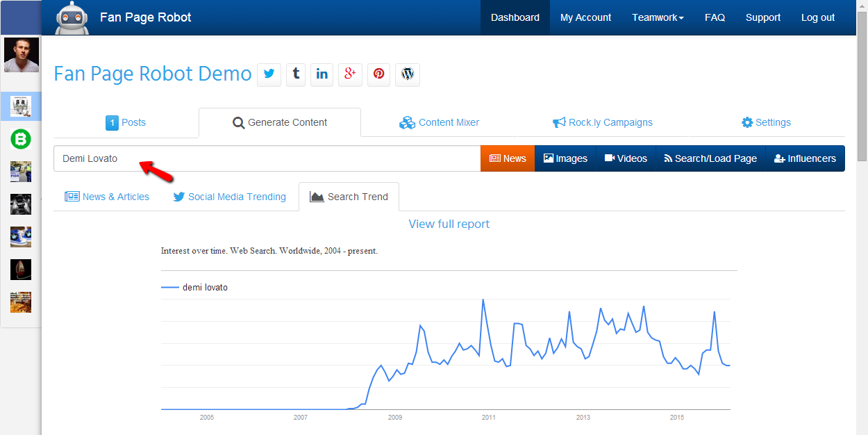Image resolution: width=868 pixels, height=435 pixels.
Task: Open the Social Media Trending subtab
Action: 229,197
